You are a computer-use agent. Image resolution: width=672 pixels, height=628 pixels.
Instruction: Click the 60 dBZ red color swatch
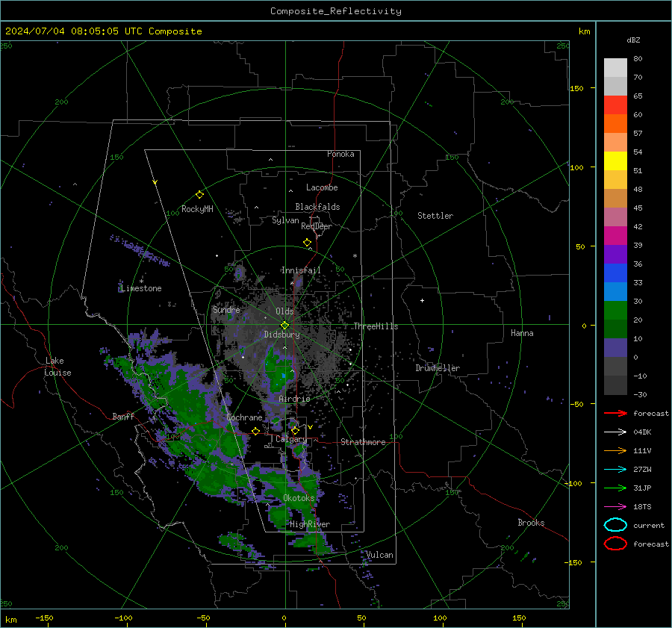click(x=615, y=105)
